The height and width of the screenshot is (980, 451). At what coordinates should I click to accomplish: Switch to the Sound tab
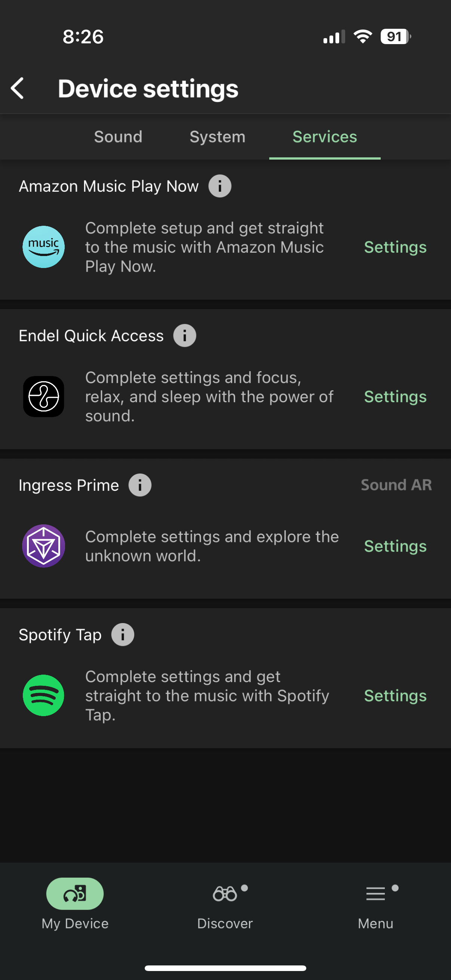coord(118,137)
